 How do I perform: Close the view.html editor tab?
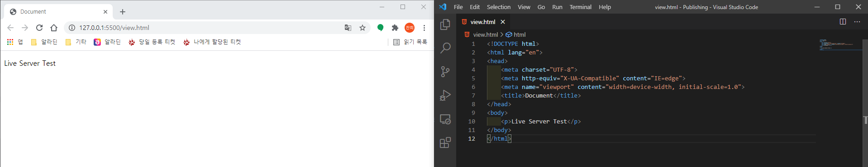503,22
